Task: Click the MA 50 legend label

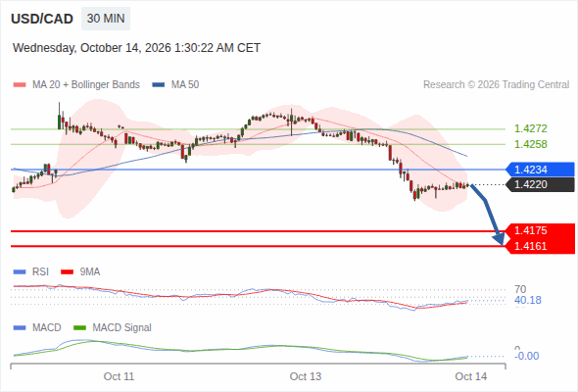Action: pyautogui.click(x=185, y=85)
